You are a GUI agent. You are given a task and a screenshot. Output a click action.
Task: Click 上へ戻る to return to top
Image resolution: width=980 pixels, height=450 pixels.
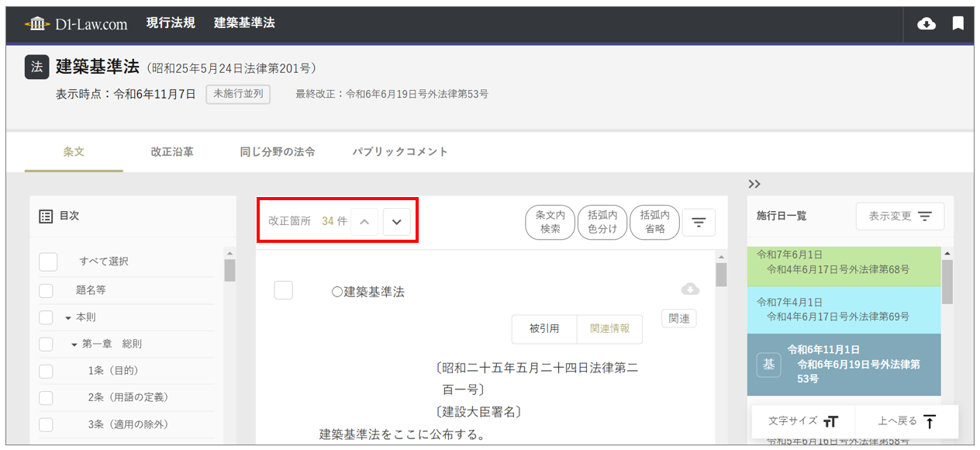(907, 421)
